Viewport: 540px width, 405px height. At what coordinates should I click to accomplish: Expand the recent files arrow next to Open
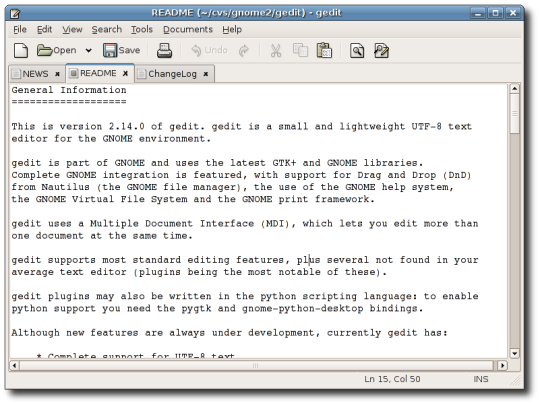tap(89, 51)
